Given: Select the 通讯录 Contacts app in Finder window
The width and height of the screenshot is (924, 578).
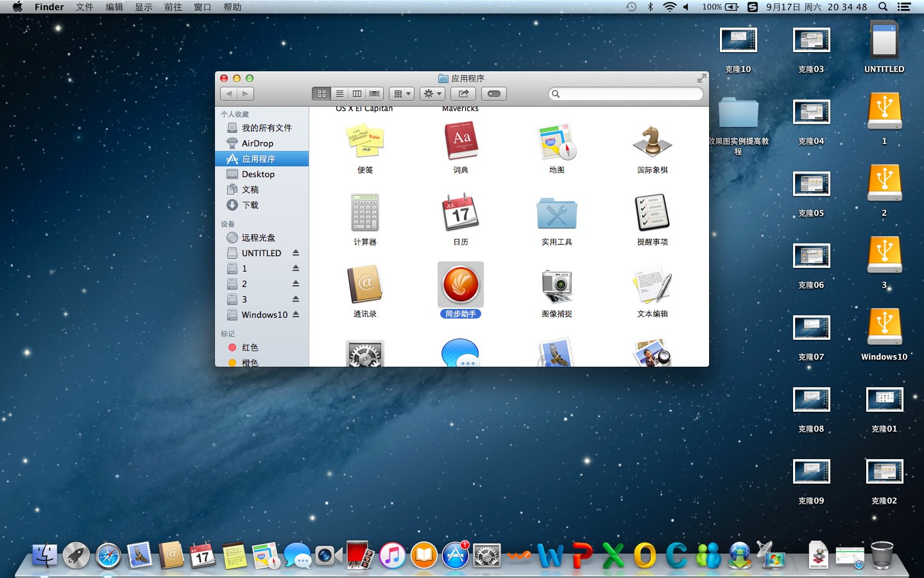Looking at the screenshot, I should coord(365,285).
